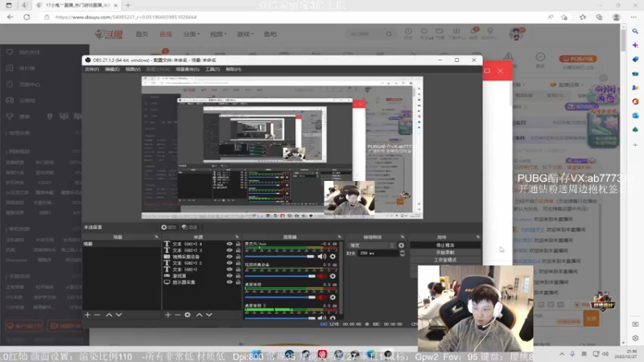Image resolution: width=644 pixels, height=362 pixels.
Task: Open Edge browser profile icon
Action: click(616, 17)
